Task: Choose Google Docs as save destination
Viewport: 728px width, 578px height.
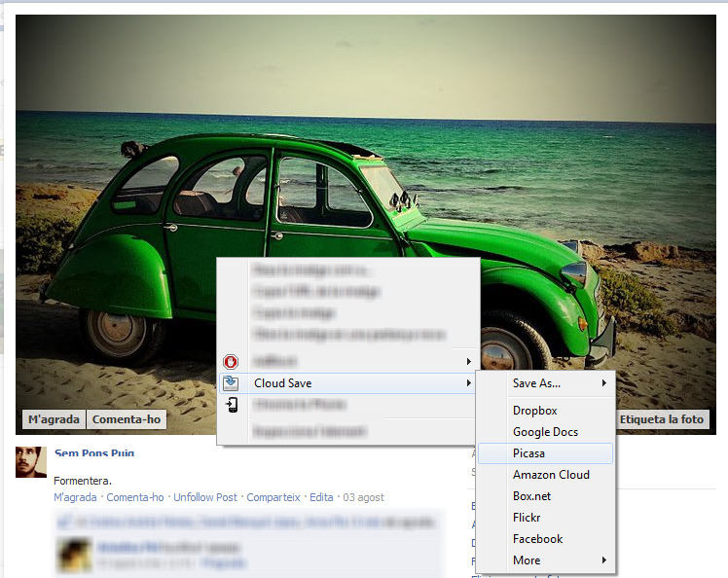Action: (545, 432)
